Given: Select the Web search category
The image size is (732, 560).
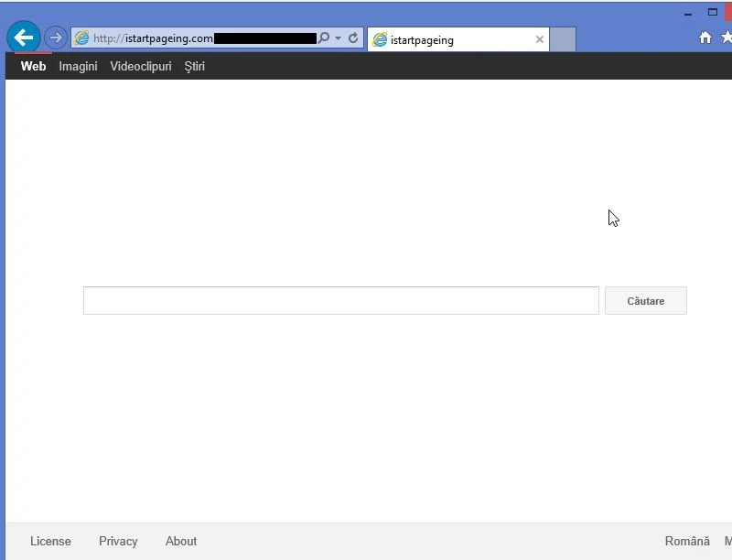Looking at the screenshot, I should [33, 66].
